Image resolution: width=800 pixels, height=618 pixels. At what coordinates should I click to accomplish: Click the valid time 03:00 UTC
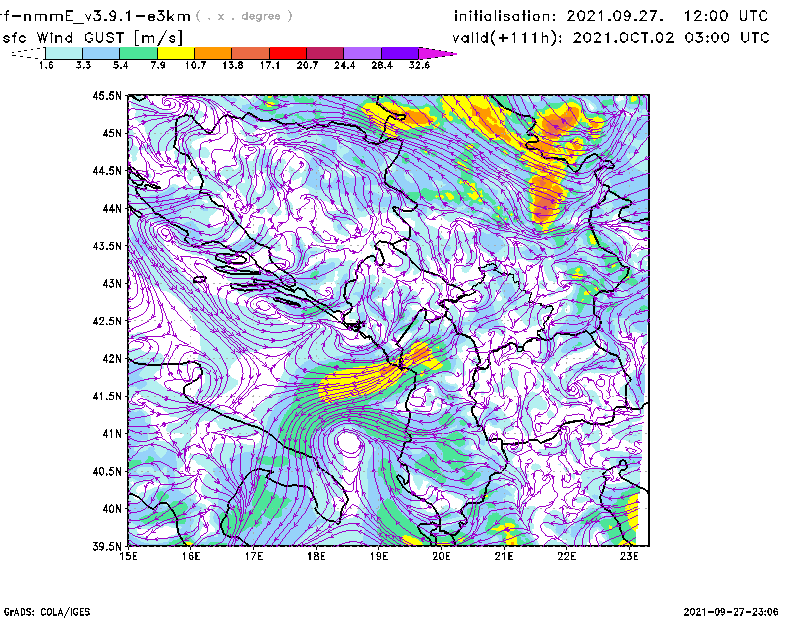727,38
